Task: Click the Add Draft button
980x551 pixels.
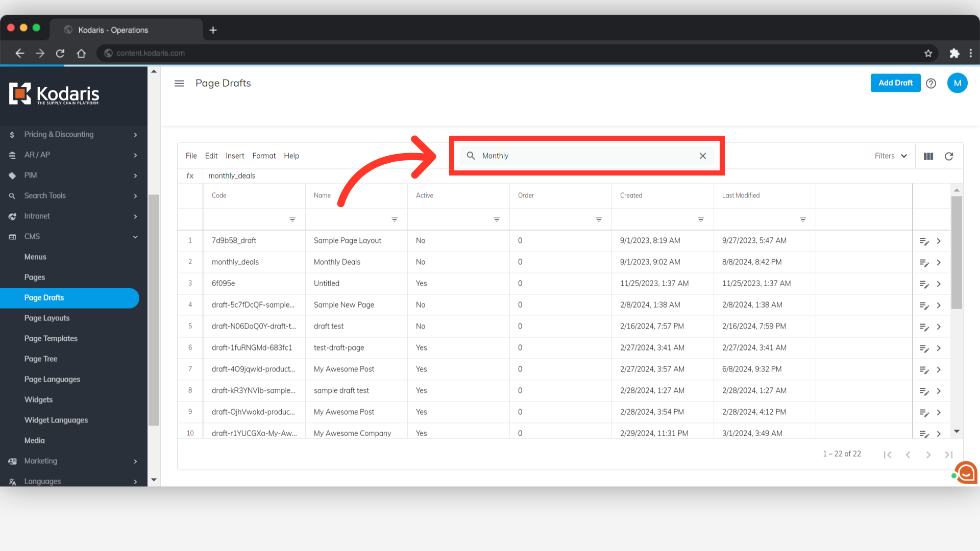Action: 895,83
